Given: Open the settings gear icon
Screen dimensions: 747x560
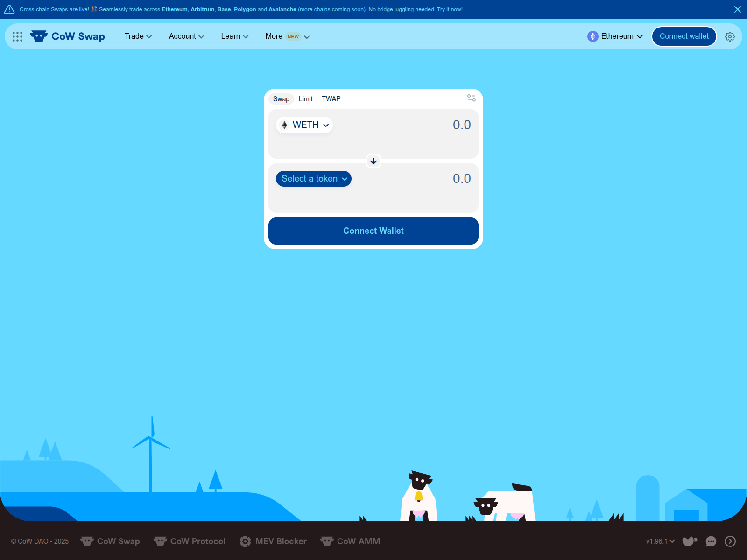Looking at the screenshot, I should coord(730,36).
